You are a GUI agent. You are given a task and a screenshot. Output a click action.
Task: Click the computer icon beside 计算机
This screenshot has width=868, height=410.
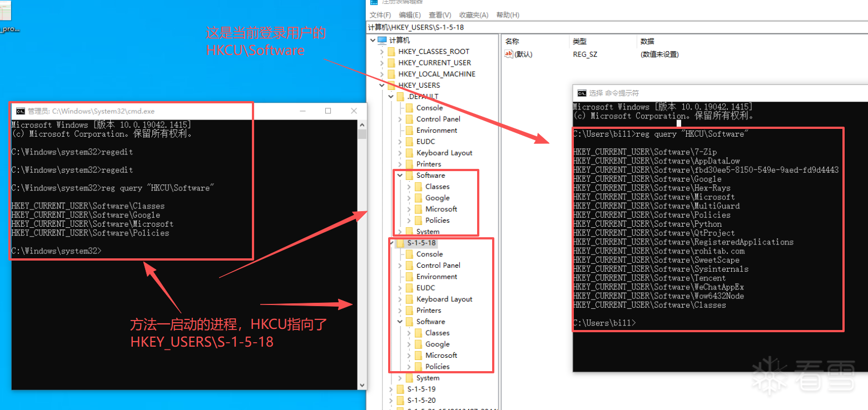(382, 40)
